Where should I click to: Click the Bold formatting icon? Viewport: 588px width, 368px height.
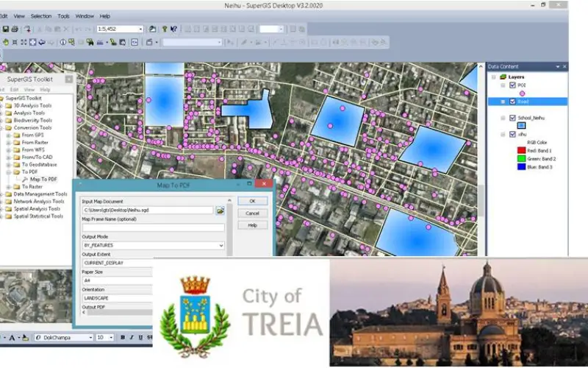(x=123, y=338)
